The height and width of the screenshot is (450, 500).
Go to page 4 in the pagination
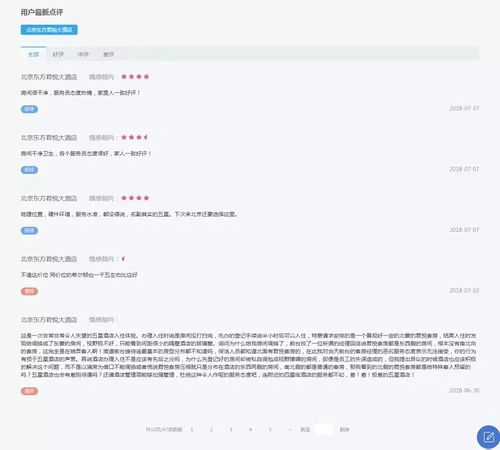(250, 430)
